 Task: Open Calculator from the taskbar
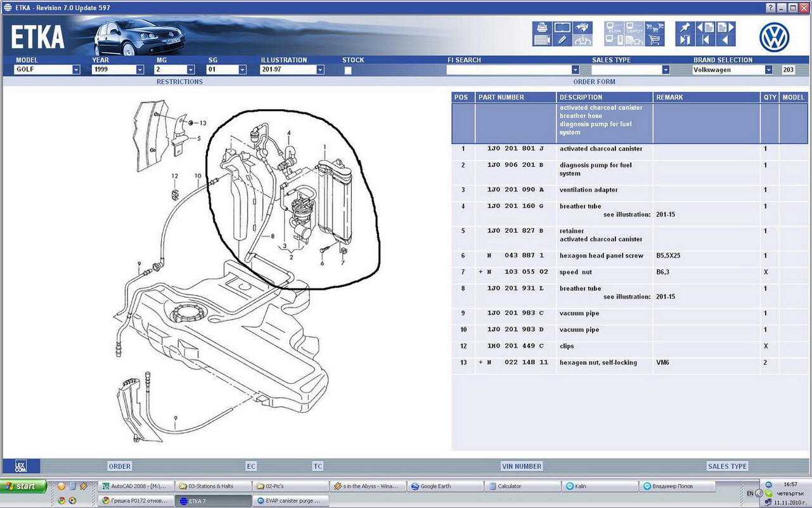[523, 486]
